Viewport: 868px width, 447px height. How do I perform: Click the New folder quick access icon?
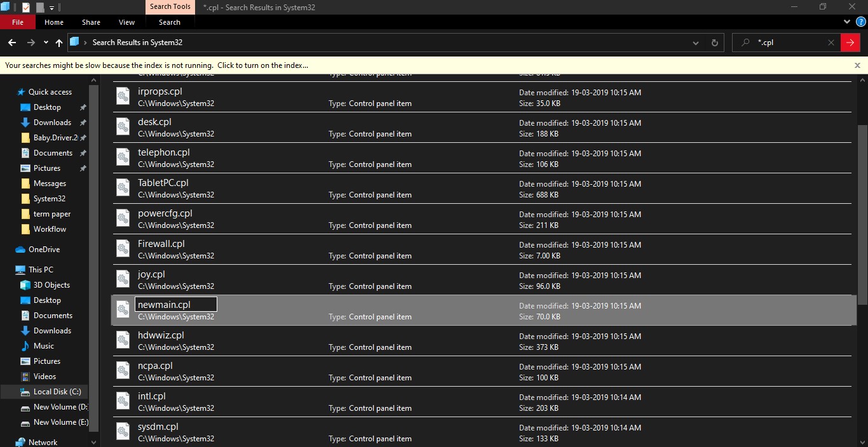point(40,8)
